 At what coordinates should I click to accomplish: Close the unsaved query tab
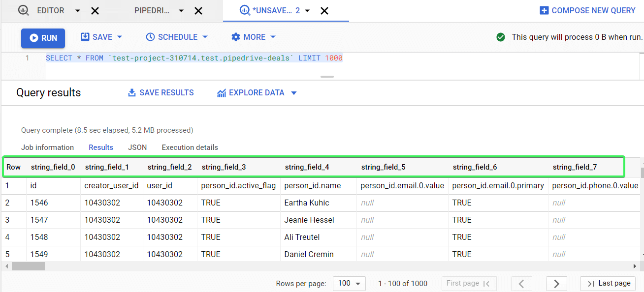pyautogui.click(x=324, y=11)
